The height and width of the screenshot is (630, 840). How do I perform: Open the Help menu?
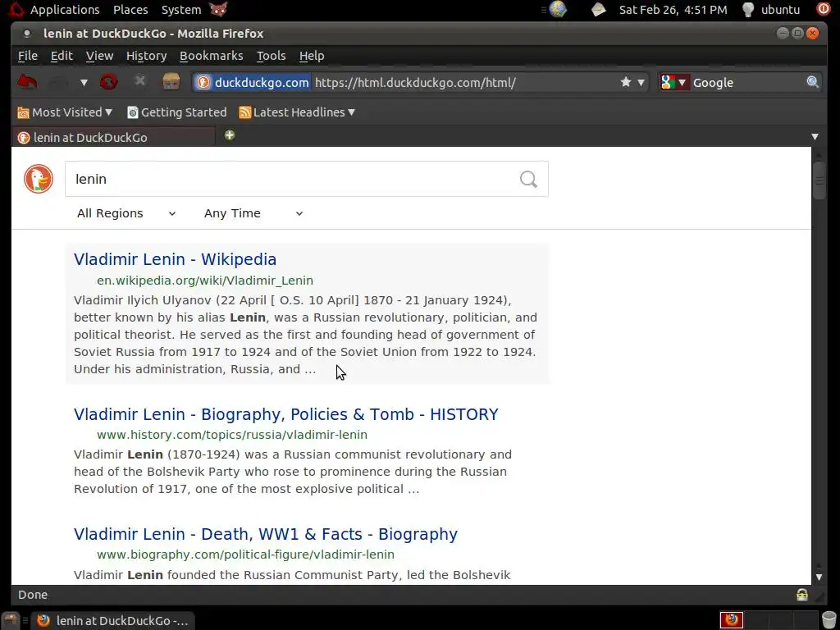pos(312,56)
